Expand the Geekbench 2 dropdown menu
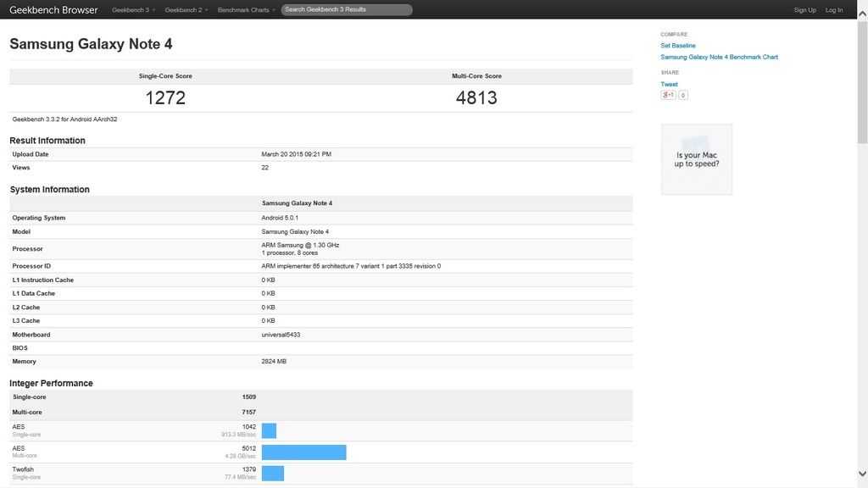This screenshot has width=868, height=488. pyautogui.click(x=186, y=10)
